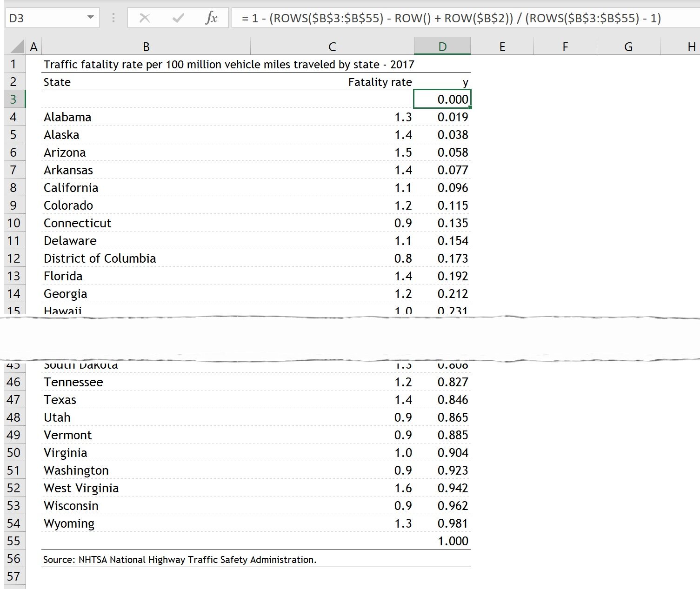Viewport: 700px width, 589px height.
Task: Select column D header
Action: (442, 46)
